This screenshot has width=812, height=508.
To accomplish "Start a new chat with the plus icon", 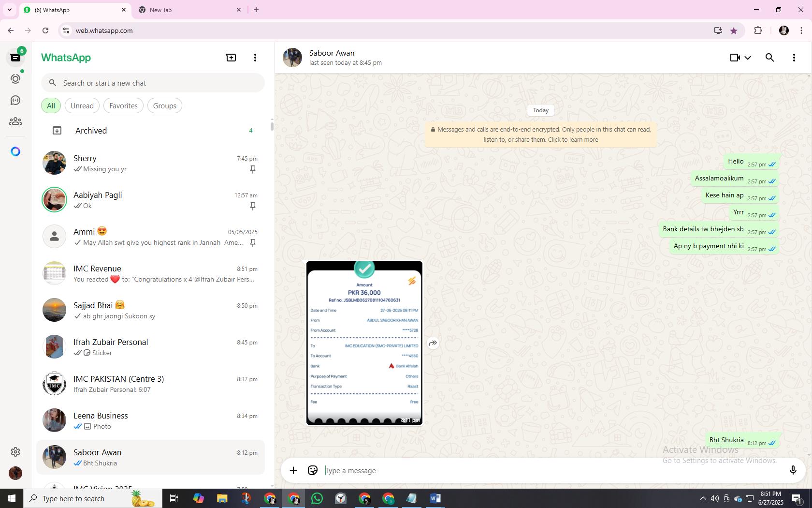I will [231, 58].
